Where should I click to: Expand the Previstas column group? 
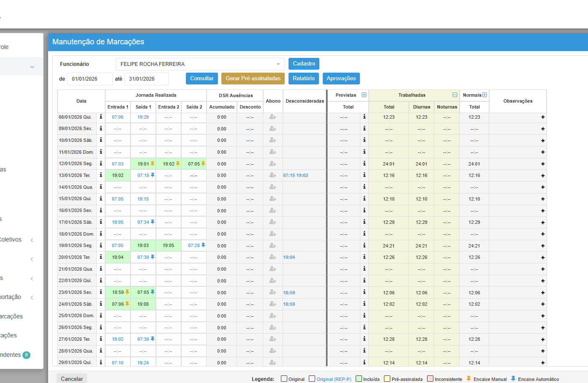364,95
